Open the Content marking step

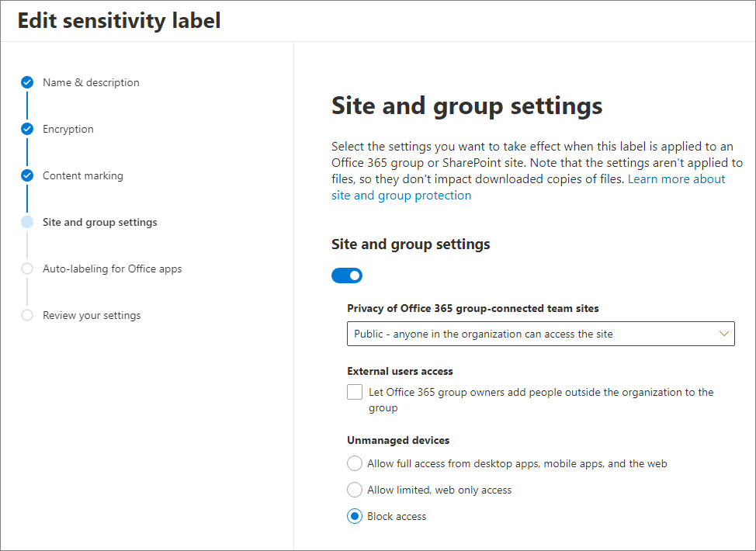(x=83, y=175)
